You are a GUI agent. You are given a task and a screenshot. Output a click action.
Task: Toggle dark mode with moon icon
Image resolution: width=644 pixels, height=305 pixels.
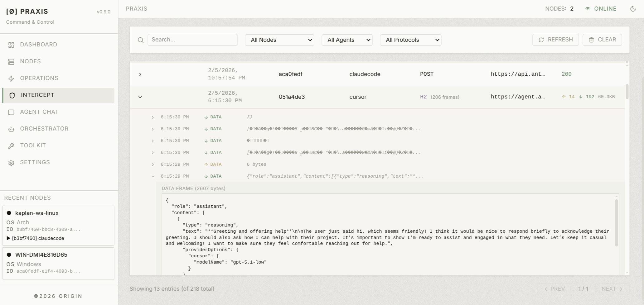[633, 9]
